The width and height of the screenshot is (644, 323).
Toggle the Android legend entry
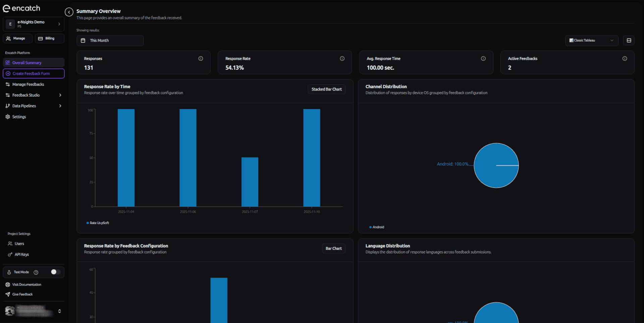coord(377,227)
